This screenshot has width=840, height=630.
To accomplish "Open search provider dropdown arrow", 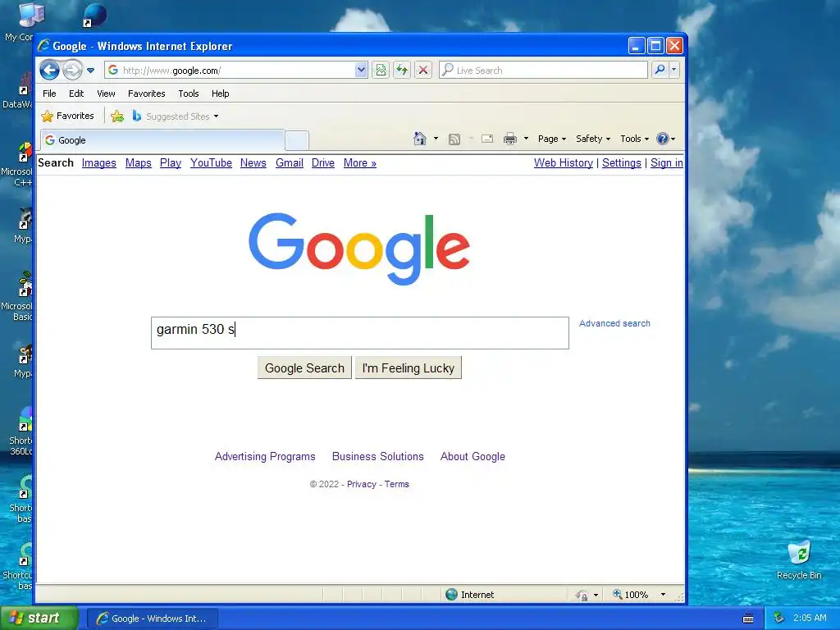I will pyautogui.click(x=674, y=70).
